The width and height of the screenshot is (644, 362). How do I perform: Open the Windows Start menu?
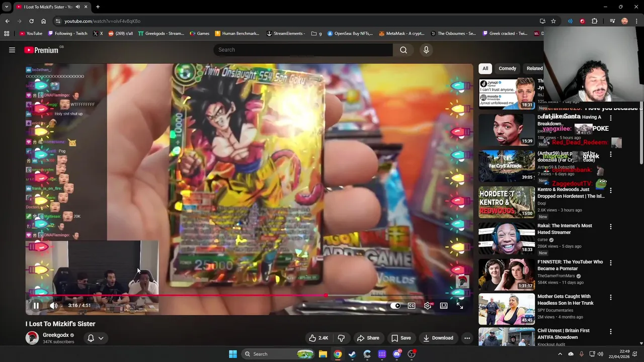(233, 354)
